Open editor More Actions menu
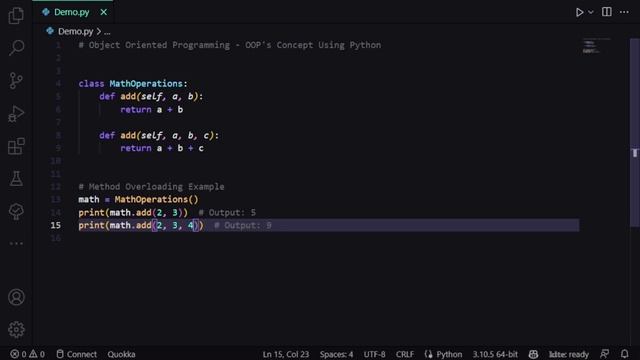The height and width of the screenshot is (360, 640). [624, 12]
